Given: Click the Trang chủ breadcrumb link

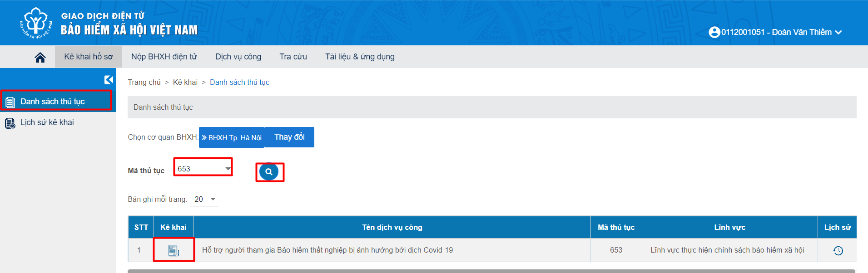Looking at the screenshot, I should click(x=144, y=82).
